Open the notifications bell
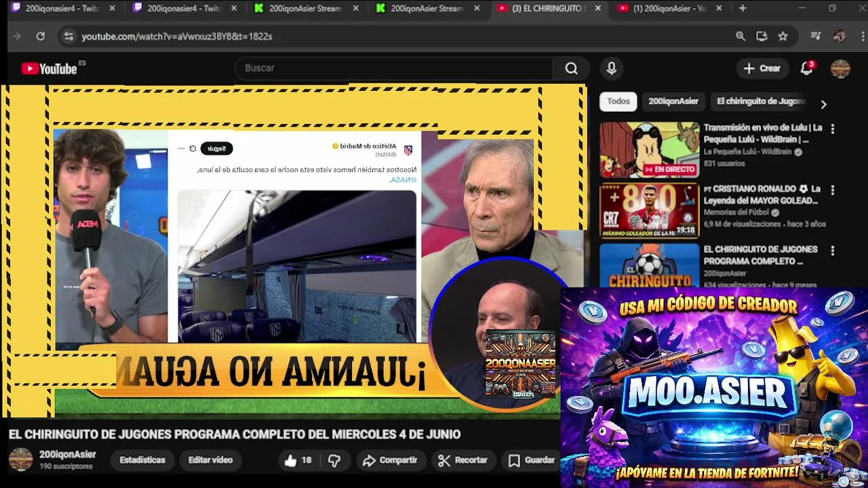This screenshot has width=868, height=488. coord(806,68)
